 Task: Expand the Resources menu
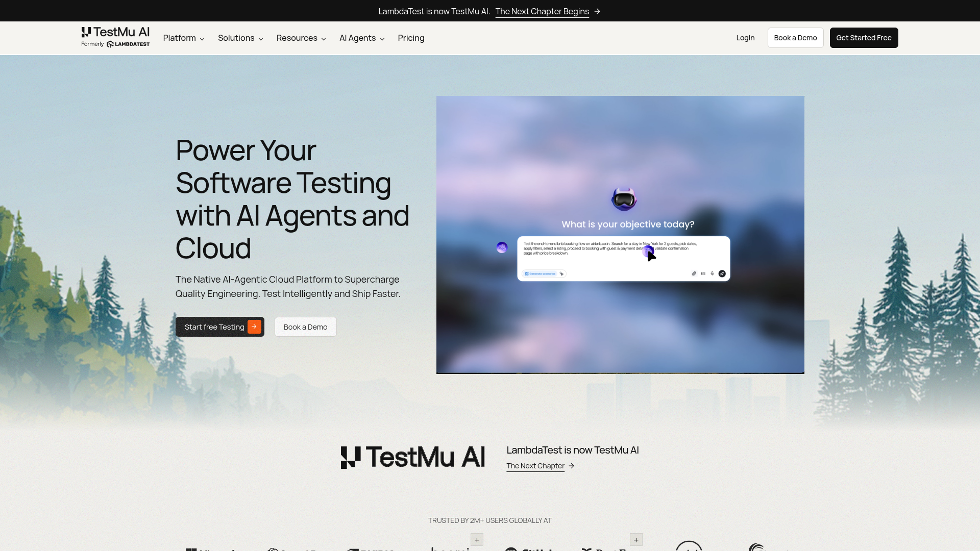tap(301, 38)
